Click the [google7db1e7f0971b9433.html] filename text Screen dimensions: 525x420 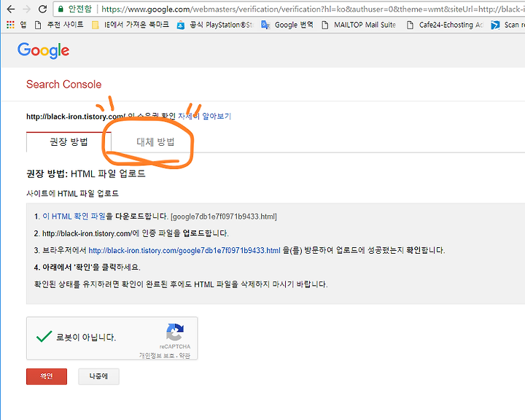[x=224, y=217]
